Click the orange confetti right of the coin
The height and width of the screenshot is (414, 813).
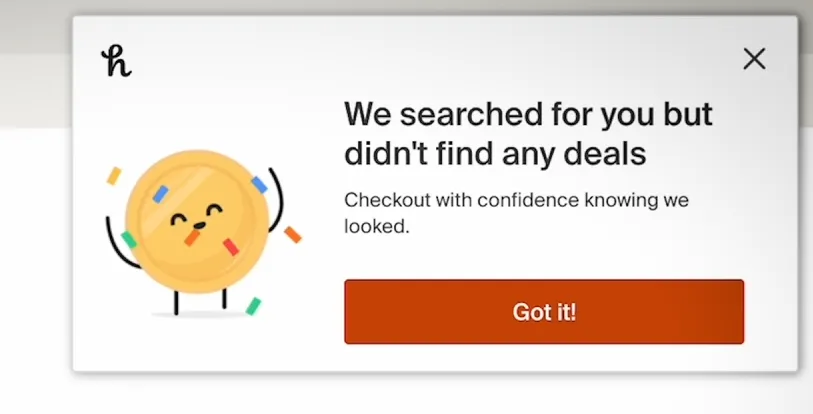[x=292, y=234]
